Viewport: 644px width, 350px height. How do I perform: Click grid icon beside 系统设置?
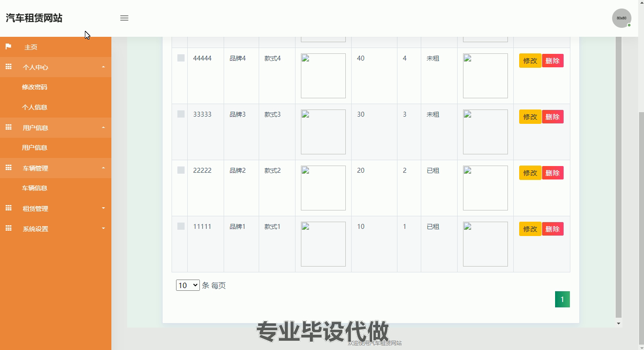point(8,228)
